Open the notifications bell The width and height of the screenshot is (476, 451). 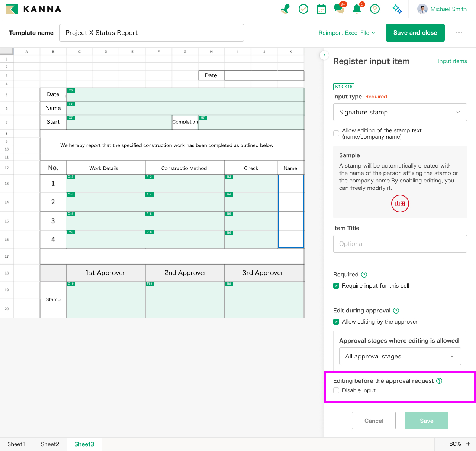tap(357, 9)
